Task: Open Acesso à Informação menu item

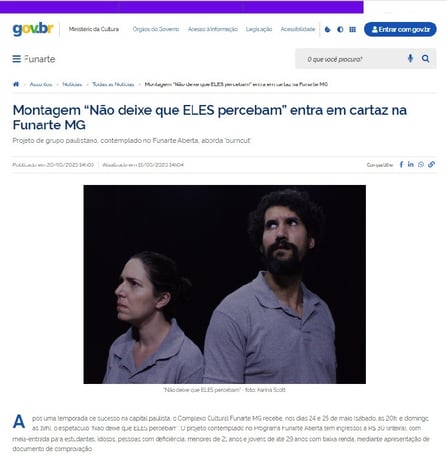Action: [x=213, y=29]
